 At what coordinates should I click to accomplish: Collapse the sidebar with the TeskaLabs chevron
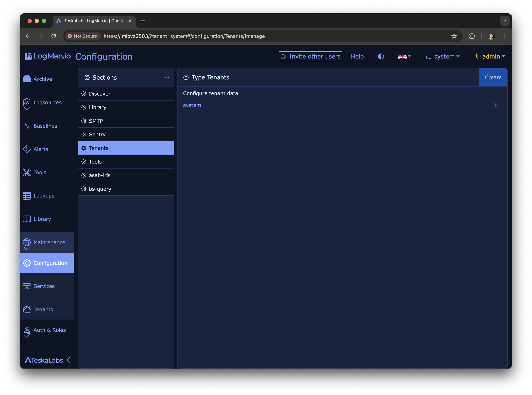tap(69, 360)
